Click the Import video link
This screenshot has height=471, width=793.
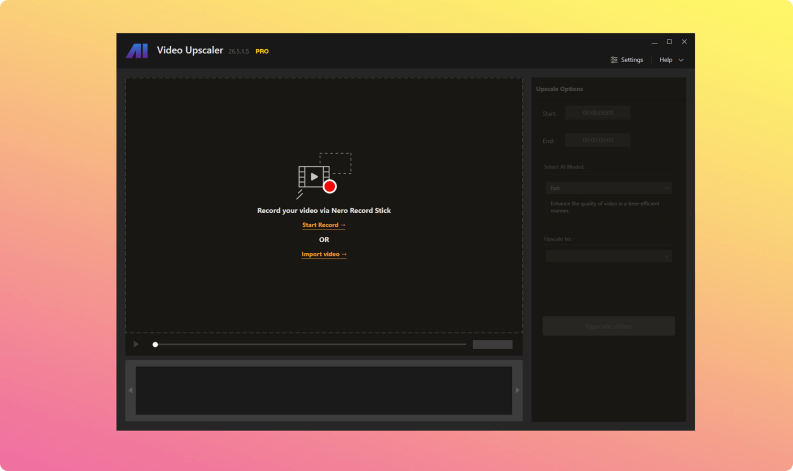point(323,254)
